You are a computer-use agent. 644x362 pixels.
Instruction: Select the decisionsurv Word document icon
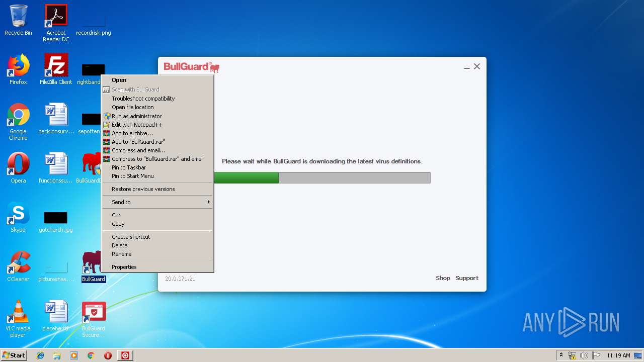tap(56, 119)
